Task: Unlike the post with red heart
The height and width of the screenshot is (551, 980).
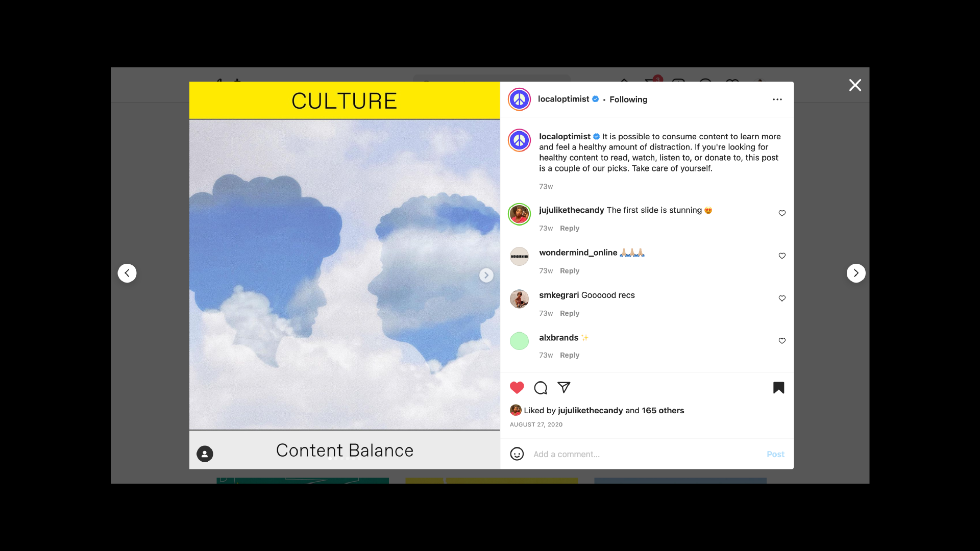Action: (x=517, y=388)
